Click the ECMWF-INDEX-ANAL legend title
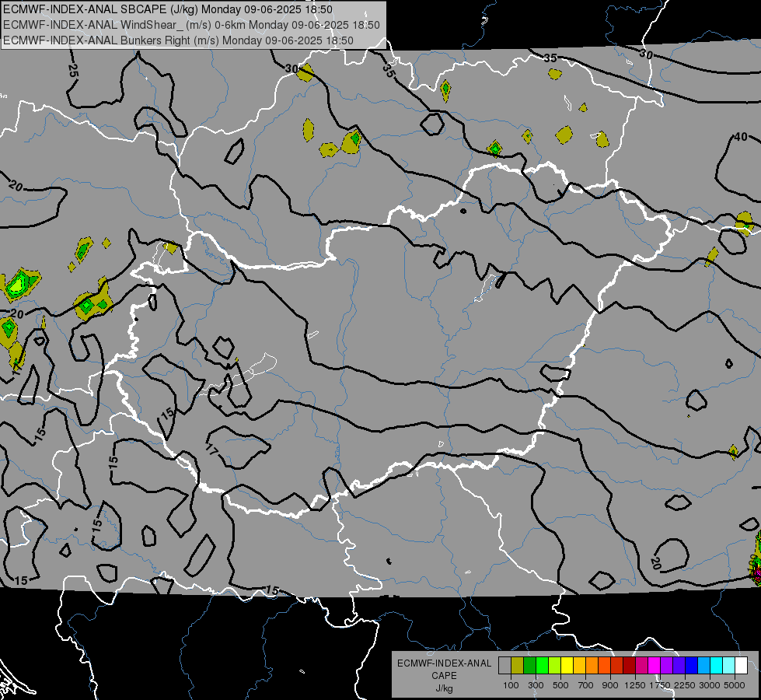The image size is (761, 700). pos(444,663)
